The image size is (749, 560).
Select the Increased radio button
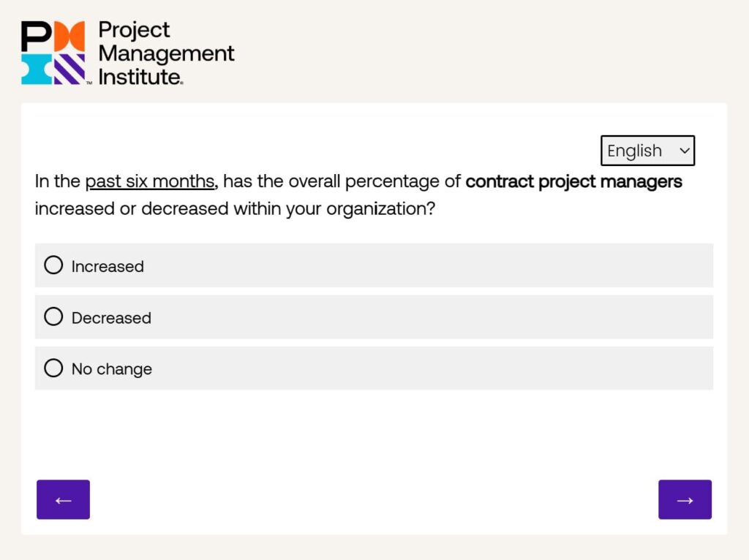pos(53,265)
